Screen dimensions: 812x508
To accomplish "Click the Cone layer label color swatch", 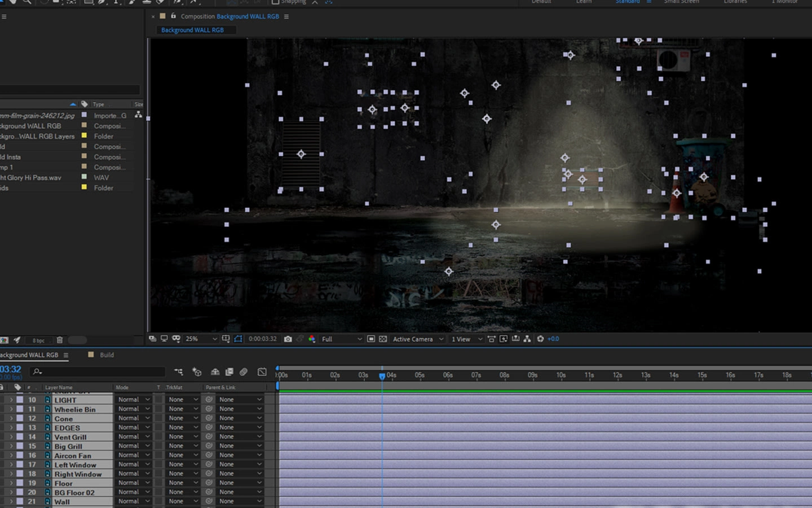I will (20, 418).
